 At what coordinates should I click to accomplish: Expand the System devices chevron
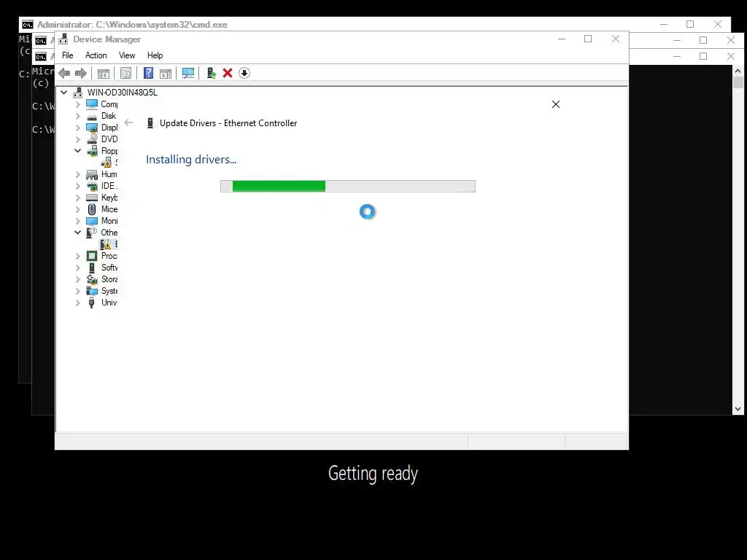tap(77, 291)
